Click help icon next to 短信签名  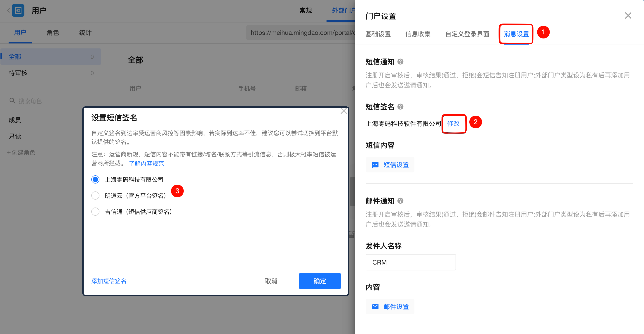click(x=400, y=107)
